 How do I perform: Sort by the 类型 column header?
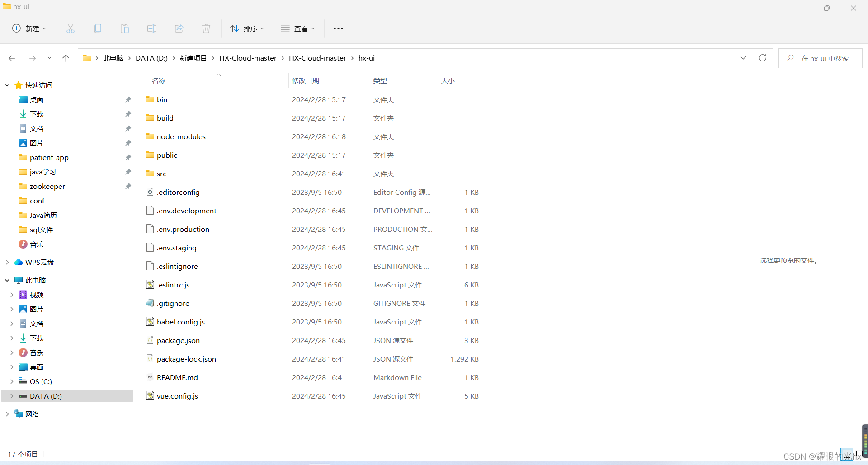[x=380, y=80]
